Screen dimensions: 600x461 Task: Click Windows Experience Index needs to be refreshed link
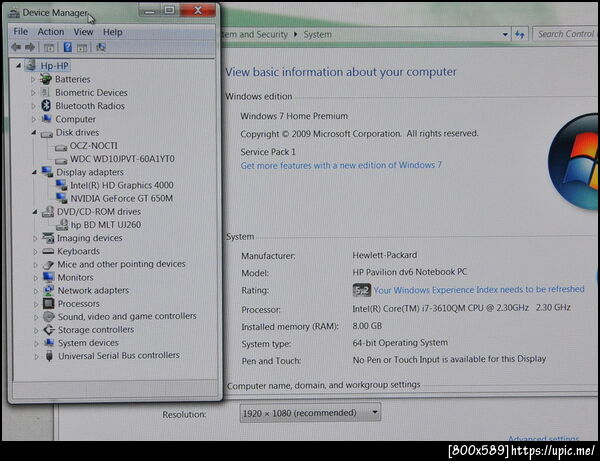(479, 290)
